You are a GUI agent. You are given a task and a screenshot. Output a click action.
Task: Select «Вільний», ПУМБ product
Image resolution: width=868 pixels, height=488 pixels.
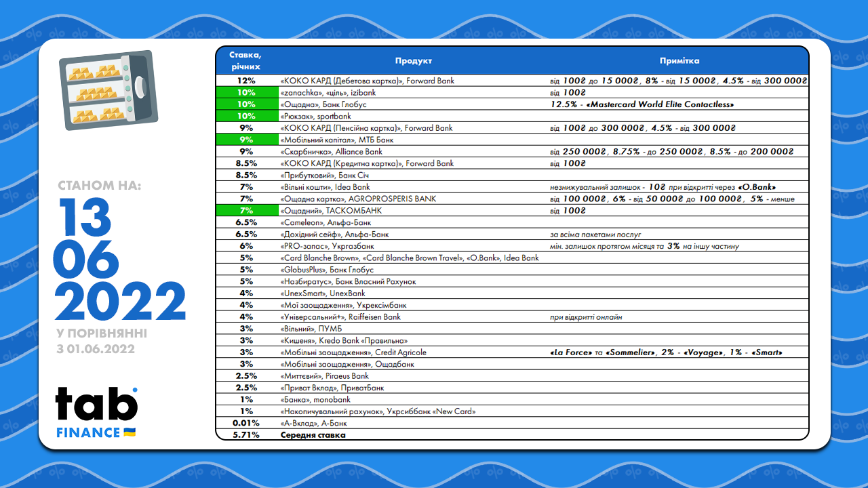[311, 329]
